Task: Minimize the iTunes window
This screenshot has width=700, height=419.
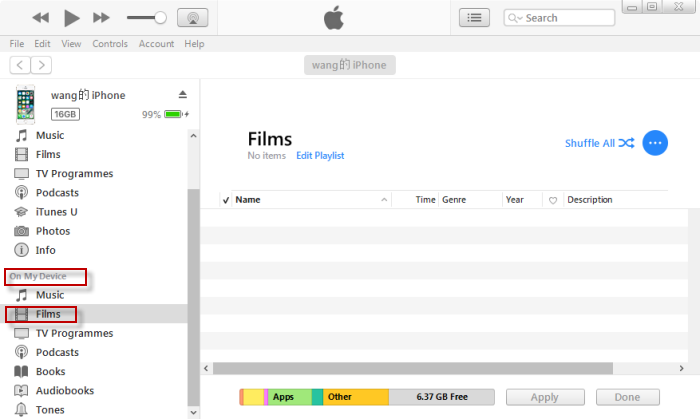Action: pos(632,7)
